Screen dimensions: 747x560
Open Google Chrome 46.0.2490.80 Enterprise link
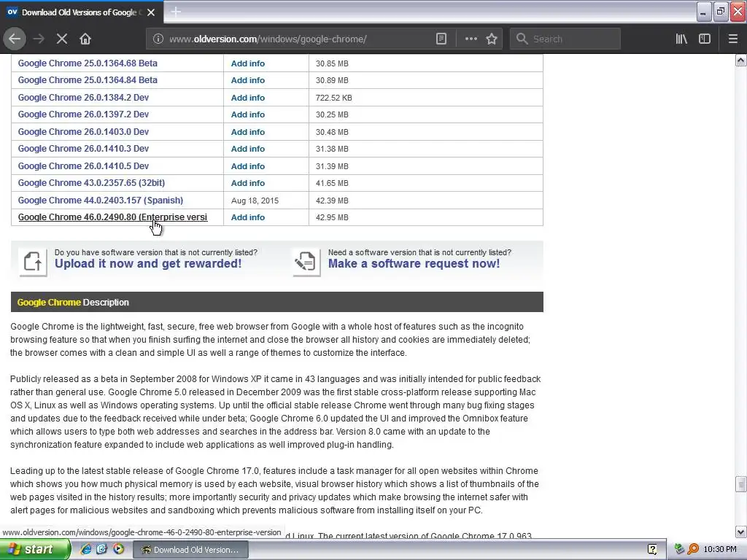[112, 217]
